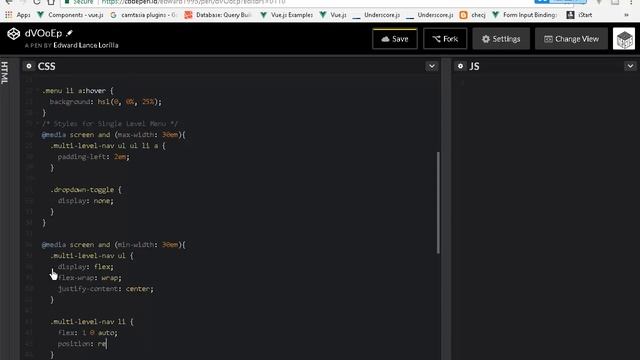Open the iStart bookmark

[580, 15]
